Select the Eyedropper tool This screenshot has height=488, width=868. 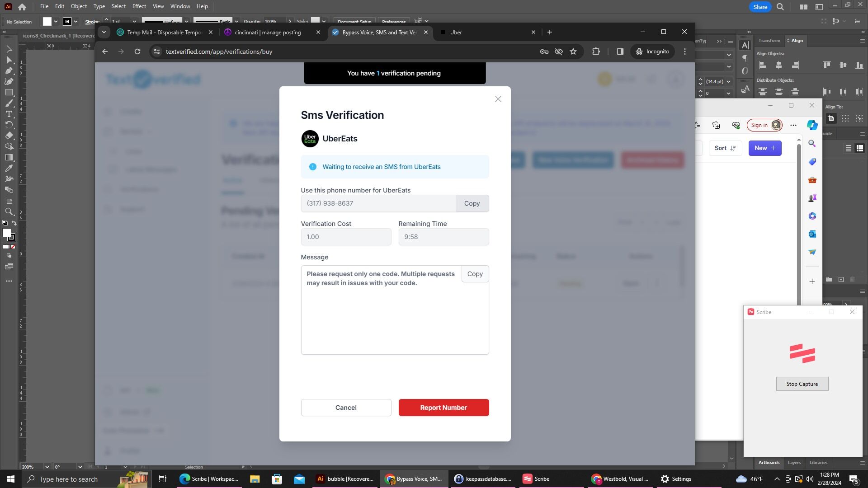pos(9,168)
